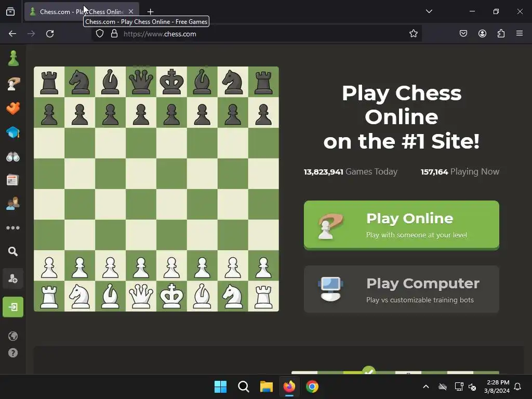Open the clock showing 2:28 PM

click(497, 387)
